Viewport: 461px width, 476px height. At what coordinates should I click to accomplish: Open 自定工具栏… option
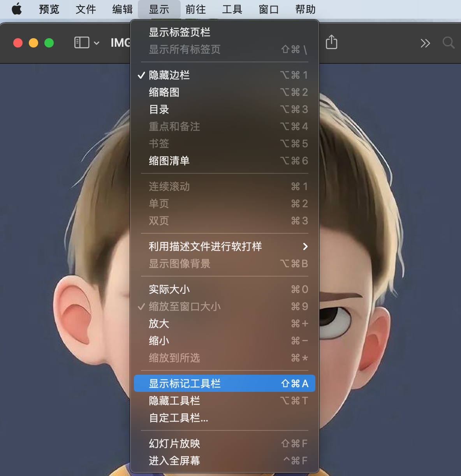[225, 418]
